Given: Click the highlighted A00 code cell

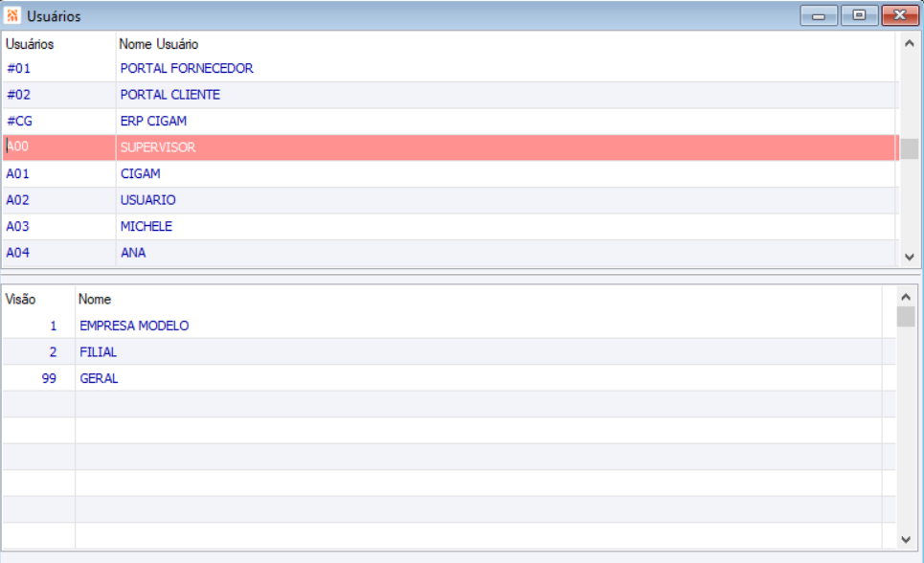Looking at the screenshot, I should [x=59, y=147].
